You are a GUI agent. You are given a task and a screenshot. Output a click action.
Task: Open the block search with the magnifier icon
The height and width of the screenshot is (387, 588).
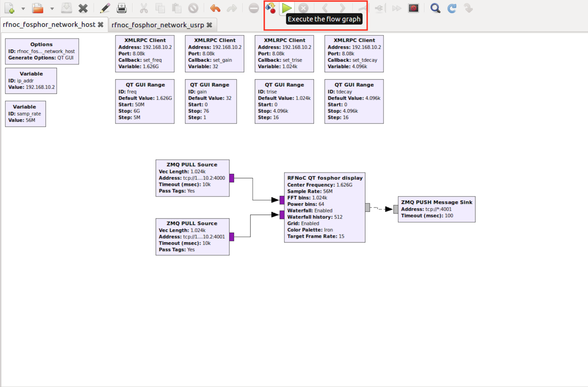coord(435,8)
